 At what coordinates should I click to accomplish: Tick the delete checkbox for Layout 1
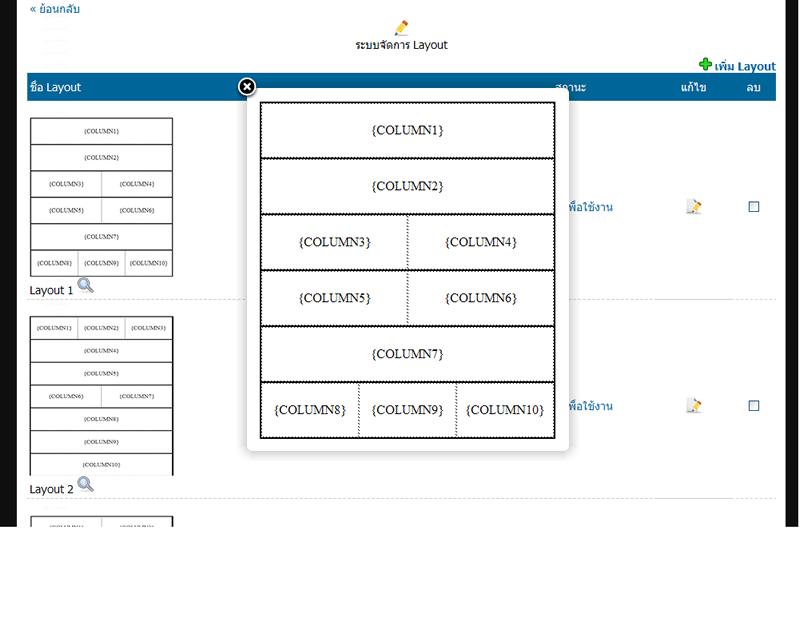point(754,207)
